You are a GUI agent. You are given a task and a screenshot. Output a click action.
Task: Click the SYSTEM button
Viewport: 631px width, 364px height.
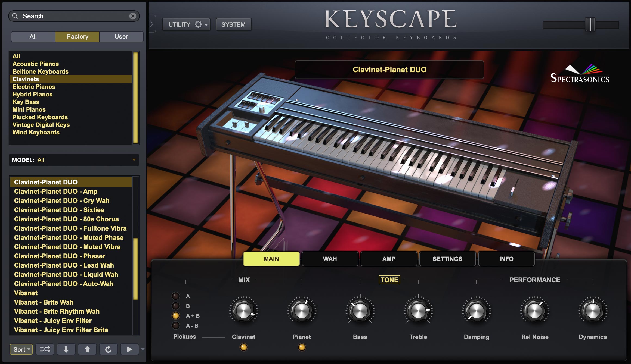234,24
